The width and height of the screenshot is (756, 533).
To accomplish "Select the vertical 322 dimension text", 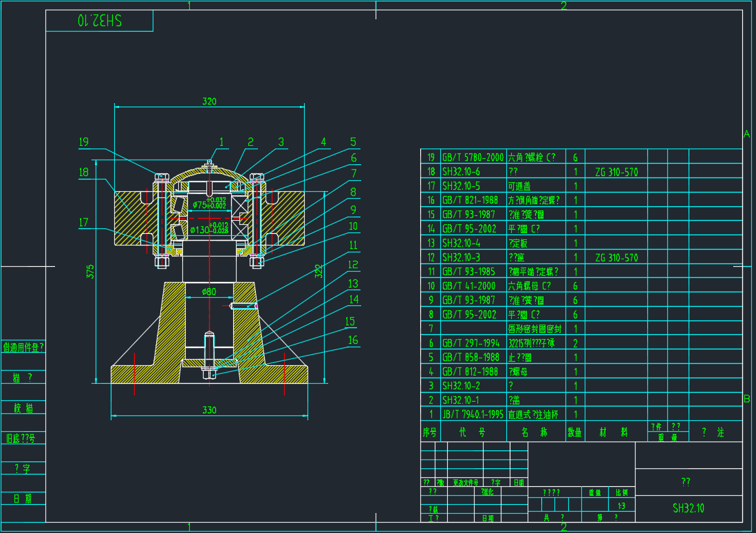I will pyautogui.click(x=318, y=272).
